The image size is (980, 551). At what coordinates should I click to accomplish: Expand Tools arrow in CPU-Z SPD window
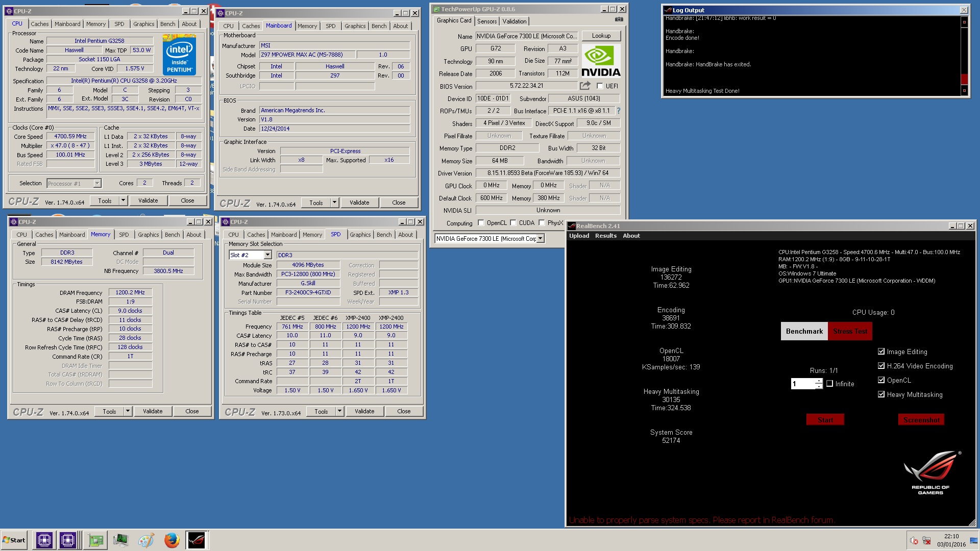[339, 411]
